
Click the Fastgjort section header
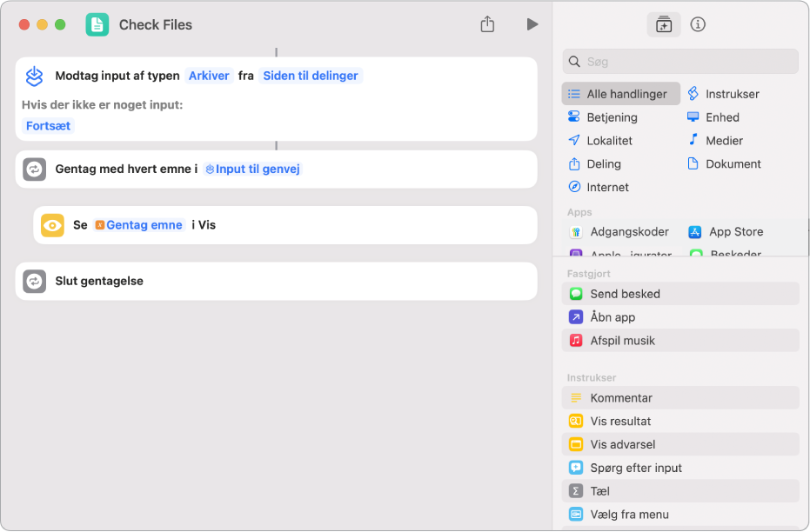coord(588,274)
